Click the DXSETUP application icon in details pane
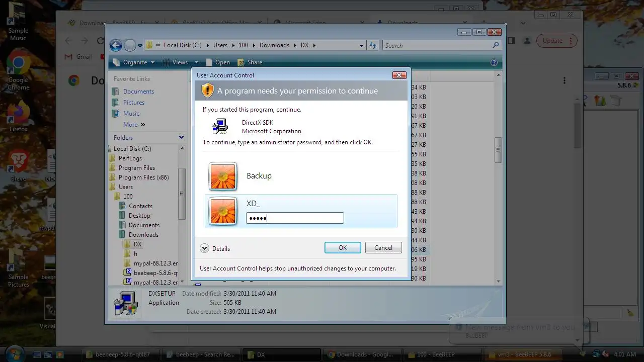The image size is (644, 362). pos(125,303)
